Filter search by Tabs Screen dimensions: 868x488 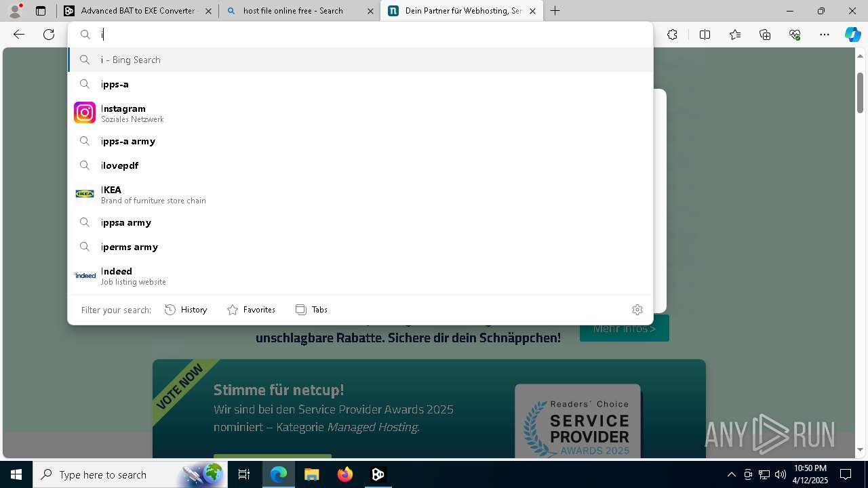(x=311, y=310)
